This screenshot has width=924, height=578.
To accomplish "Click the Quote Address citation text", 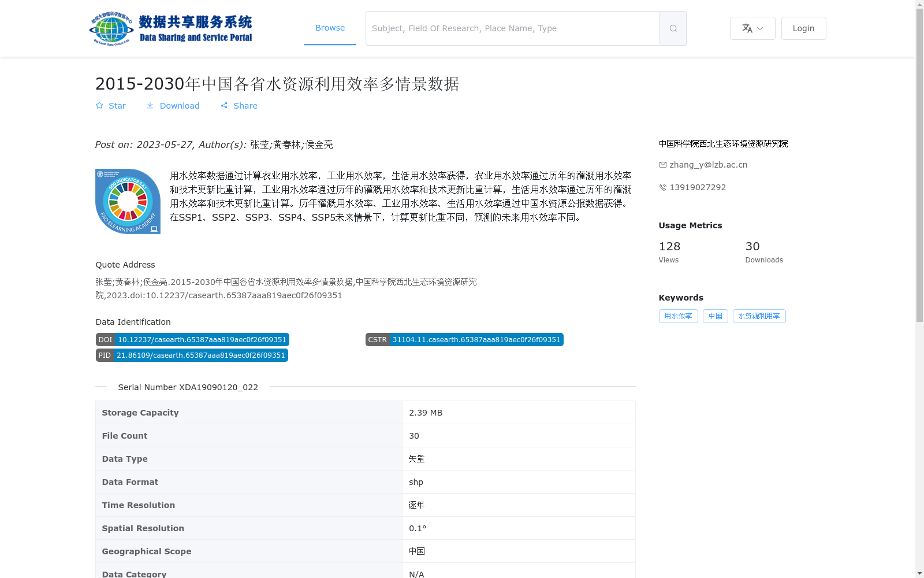I will click(286, 288).
